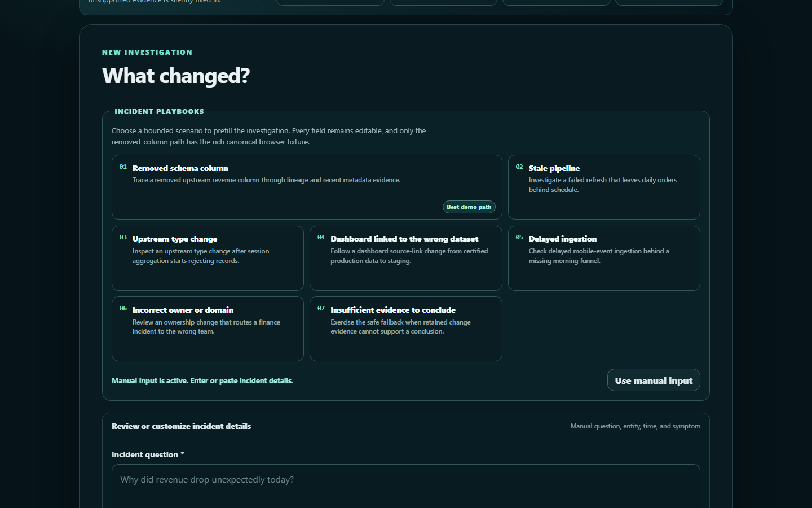Click 'Review or customize incident details' header
812x508 pixels.
[181, 426]
